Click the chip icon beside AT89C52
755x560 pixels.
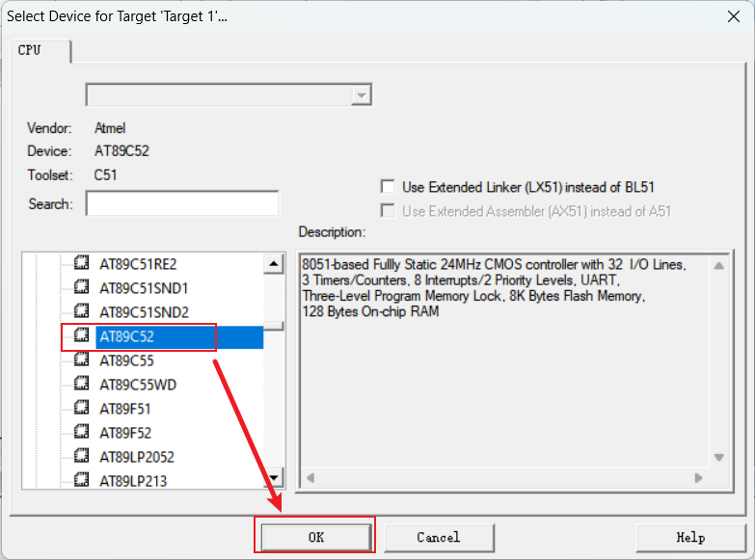coord(81,335)
